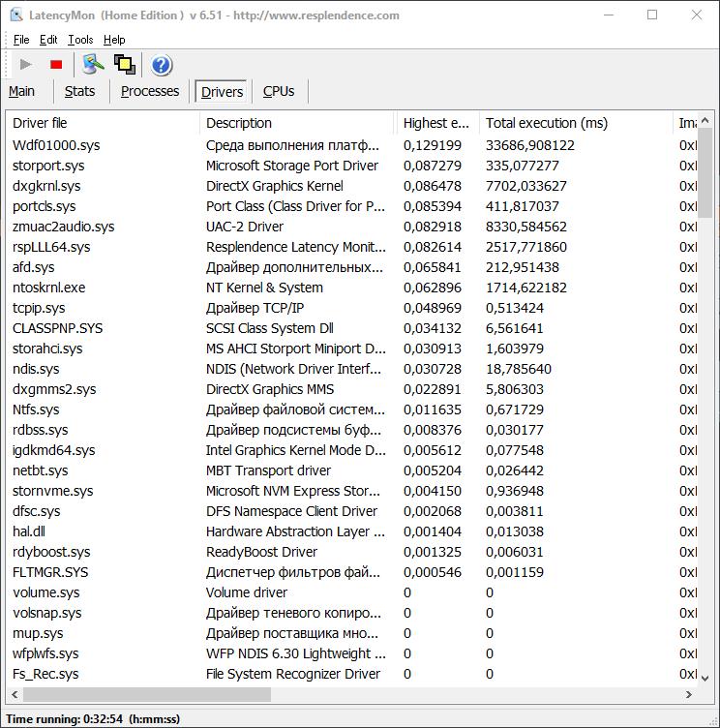Select the ntoskrnl.exe row
720x728 pixels.
tap(351, 288)
